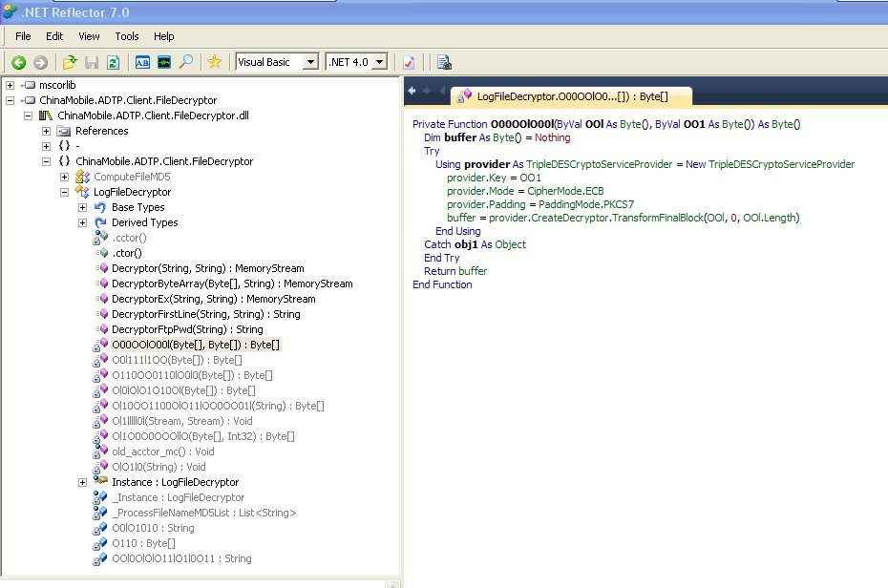Image resolution: width=888 pixels, height=588 pixels.
Task: Click the Save floppy disk toolbar icon
Action: (x=92, y=62)
